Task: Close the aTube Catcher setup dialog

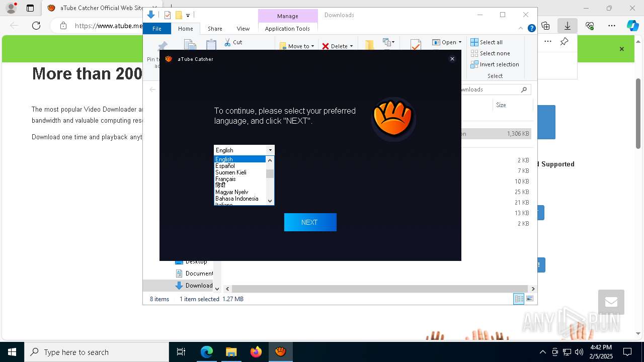Action: [452, 59]
